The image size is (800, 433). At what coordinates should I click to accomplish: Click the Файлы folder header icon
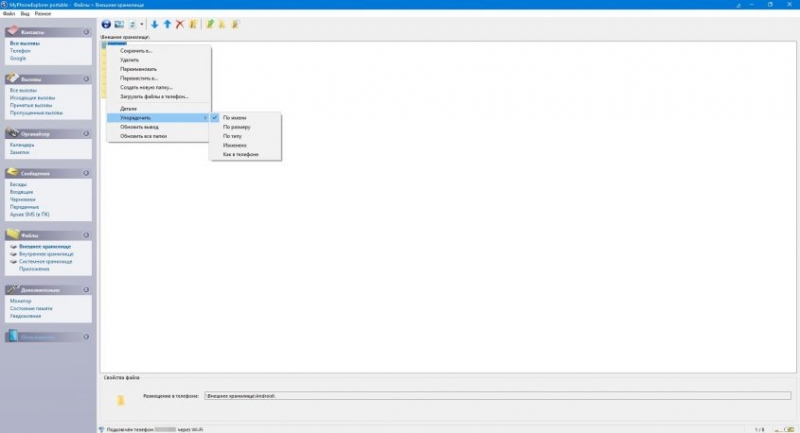[13, 235]
